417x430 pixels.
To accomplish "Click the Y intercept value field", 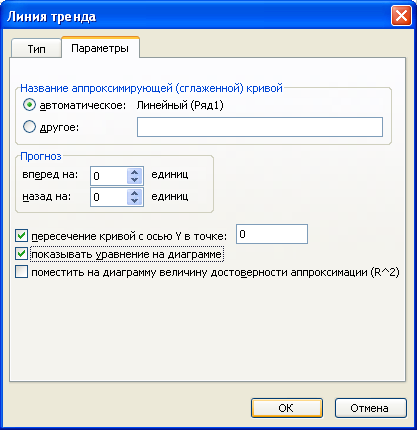I will pyautogui.click(x=272, y=234).
